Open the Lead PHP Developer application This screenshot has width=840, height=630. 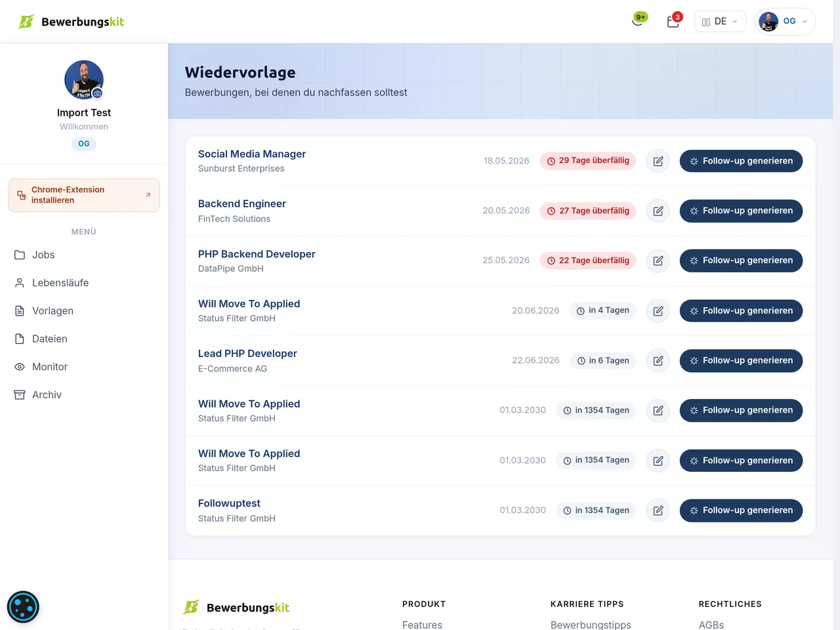coord(247,353)
